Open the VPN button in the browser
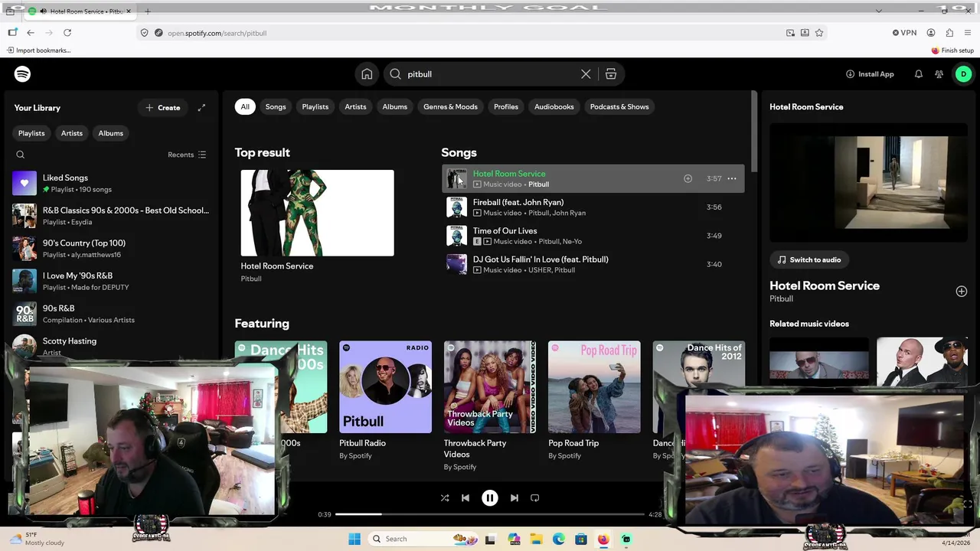 pyautogui.click(x=904, y=33)
